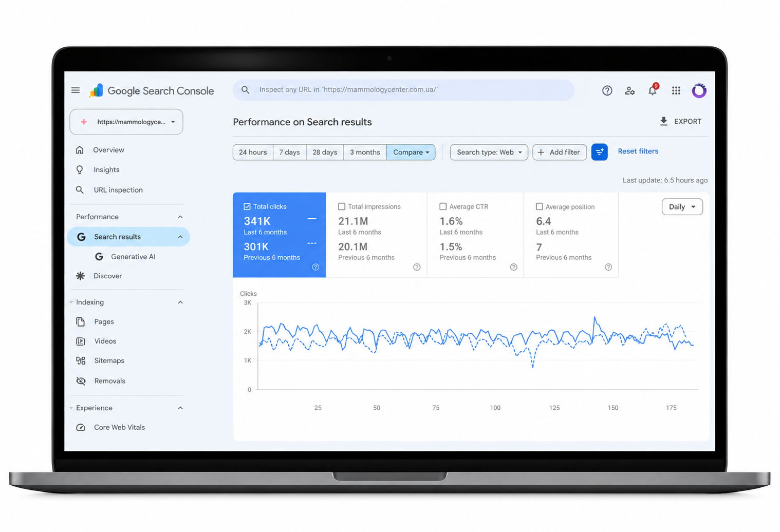
Task: Collapse the Performance section
Action: (x=180, y=217)
